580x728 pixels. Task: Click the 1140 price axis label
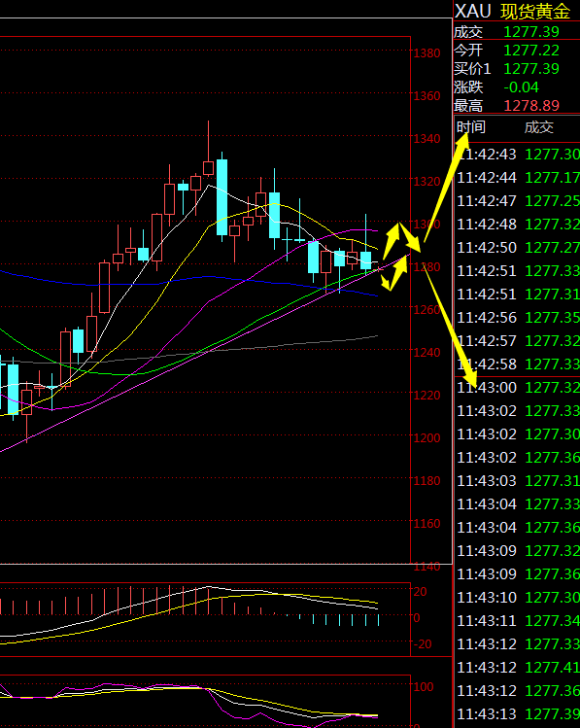[426, 567]
